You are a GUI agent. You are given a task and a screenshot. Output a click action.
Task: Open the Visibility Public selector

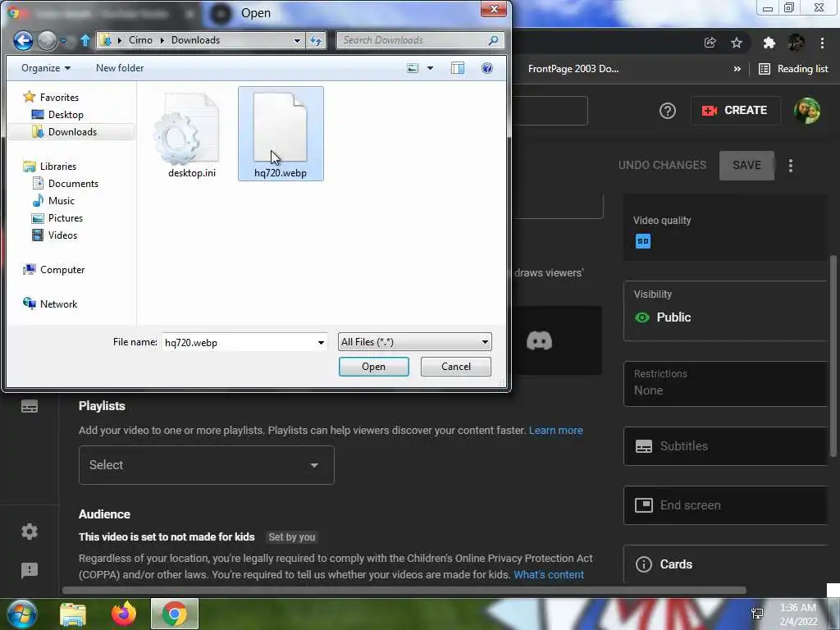[x=725, y=311]
